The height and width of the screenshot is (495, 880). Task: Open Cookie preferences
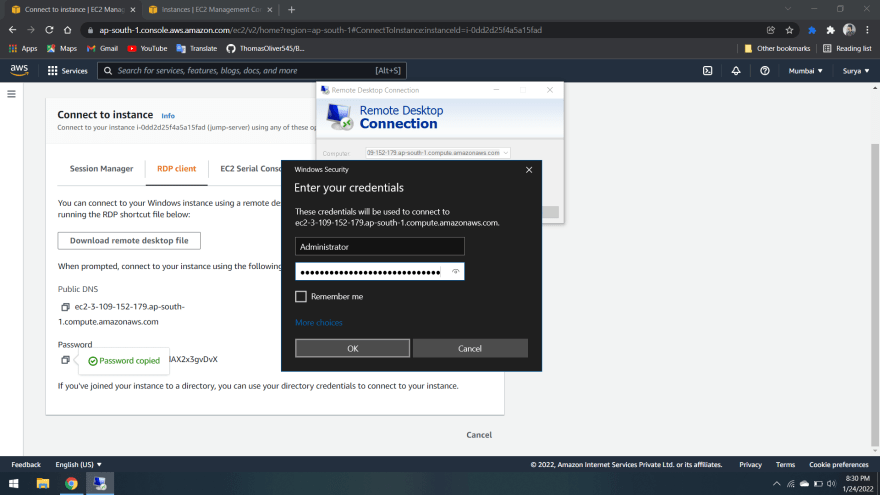[838, 464]
